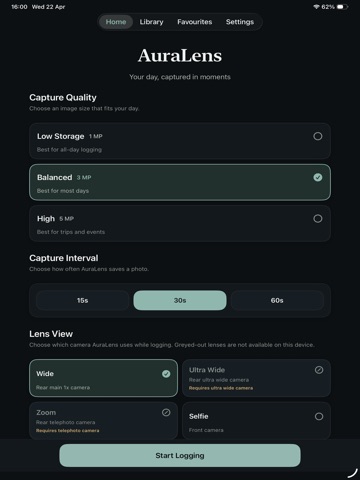Tap the Wi-Fi status icon

(316, 7)
